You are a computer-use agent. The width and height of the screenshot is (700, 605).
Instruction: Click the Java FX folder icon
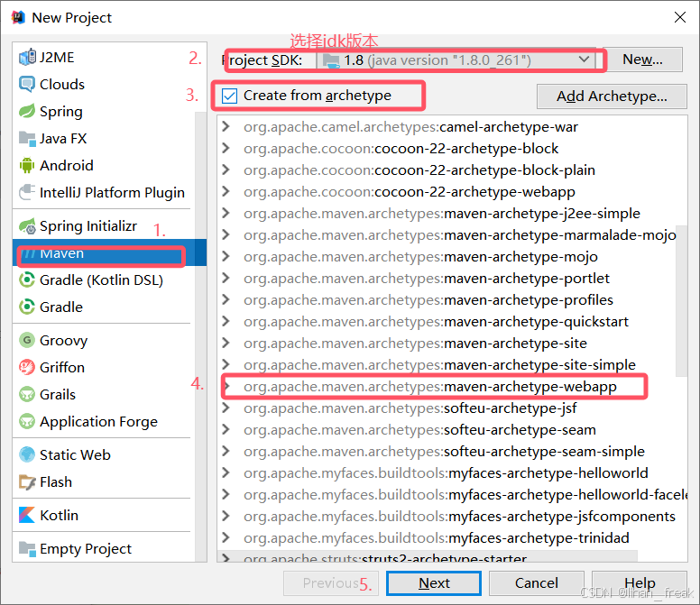[x=27, y=138]
